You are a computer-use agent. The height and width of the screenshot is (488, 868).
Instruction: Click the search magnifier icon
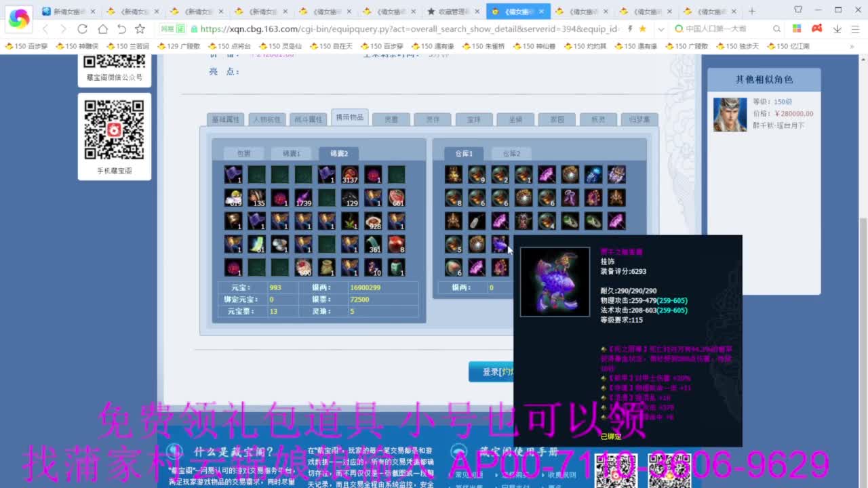coord(777,28)
